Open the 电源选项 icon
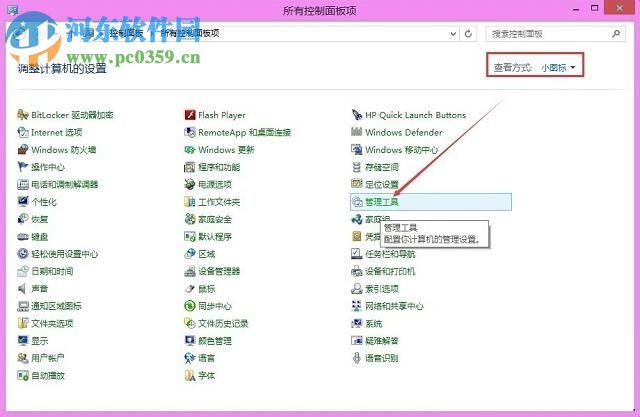The height and width of the screenshot is (417, 640). [190, 184]
